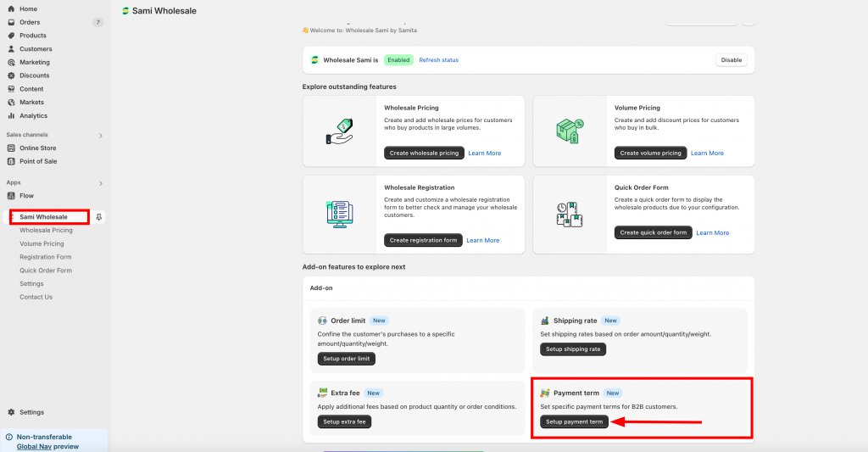Click the Products tag icon
The height and width of the screenshot is (452, 868).
pyautogui.click(x=11, y=36)
